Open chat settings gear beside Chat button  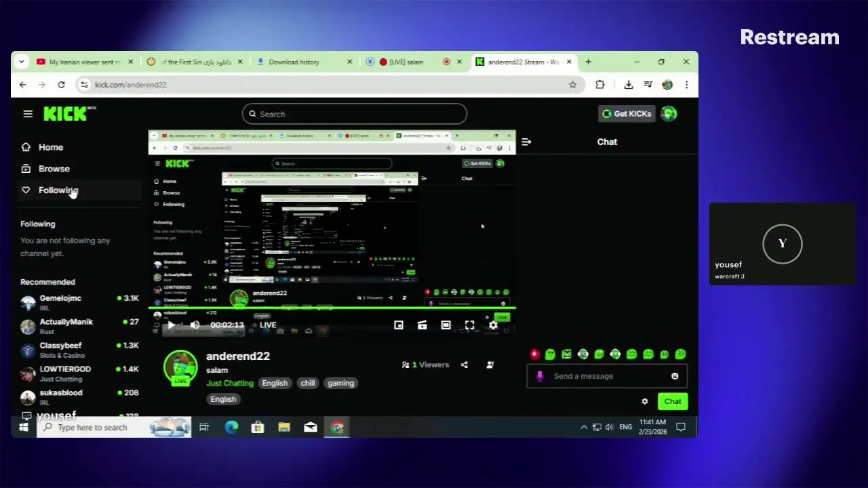click(x=645, y=401)
